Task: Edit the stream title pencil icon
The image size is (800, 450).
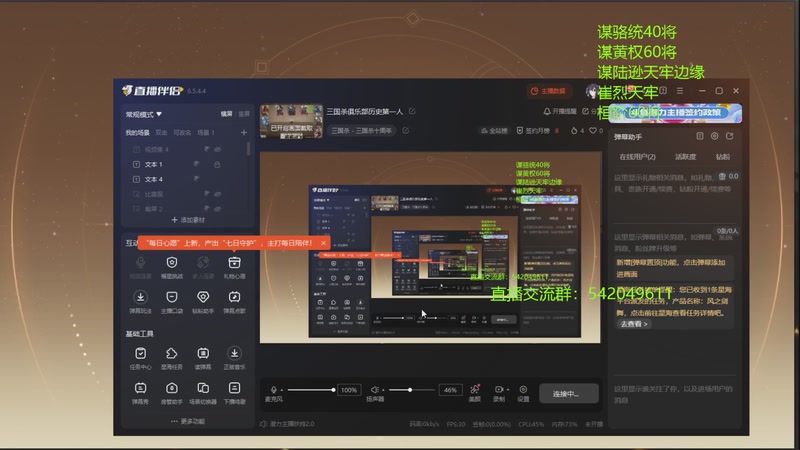Action: pyautogui.click(x=412, y=111)
